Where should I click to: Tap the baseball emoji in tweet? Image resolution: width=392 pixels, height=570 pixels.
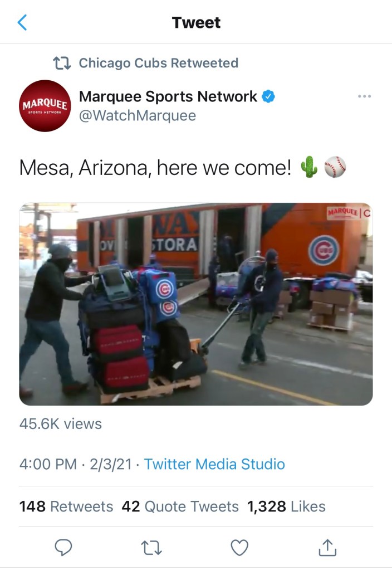tap(335, 167)
